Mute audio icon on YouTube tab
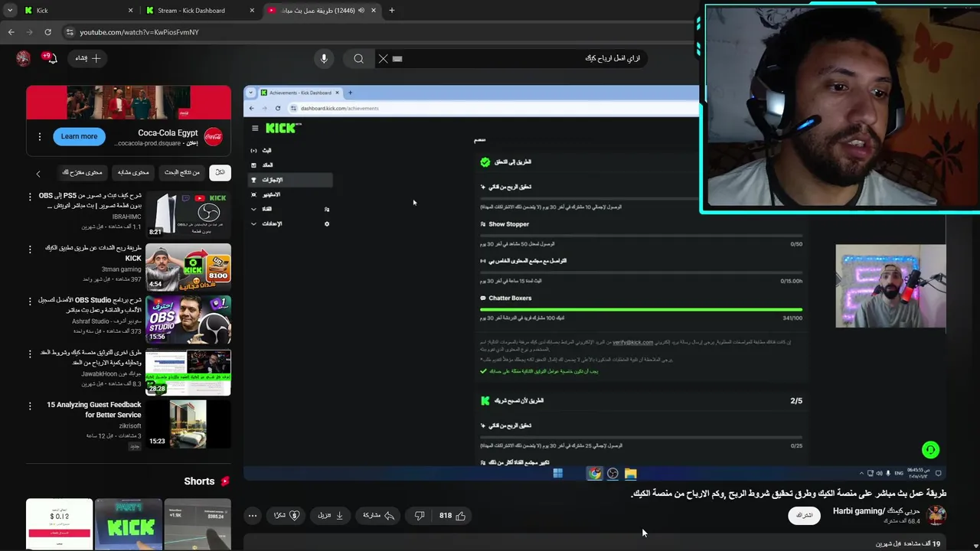Viewport: 980px width, 551px height. 361,11
